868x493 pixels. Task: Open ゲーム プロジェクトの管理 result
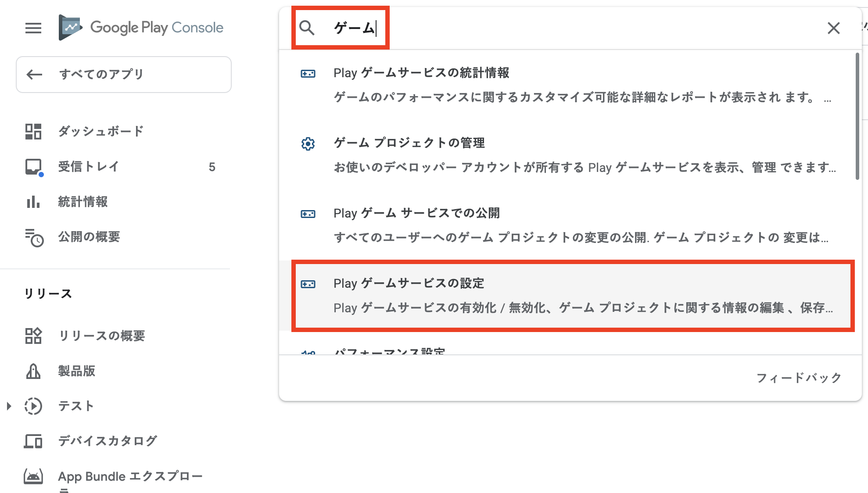(570, 155)
